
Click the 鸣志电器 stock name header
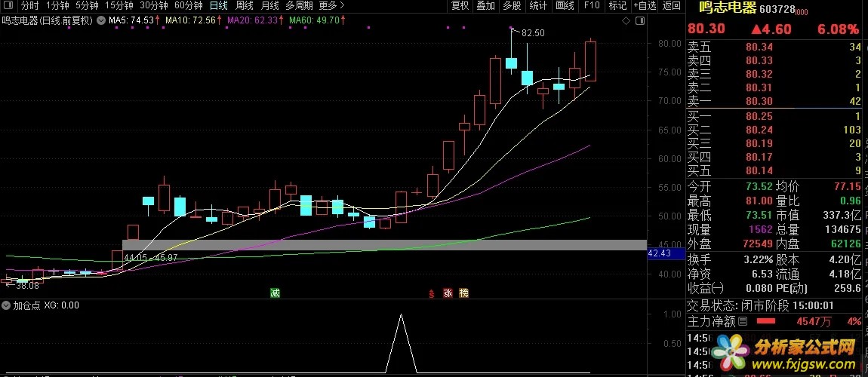pos(728,8)
